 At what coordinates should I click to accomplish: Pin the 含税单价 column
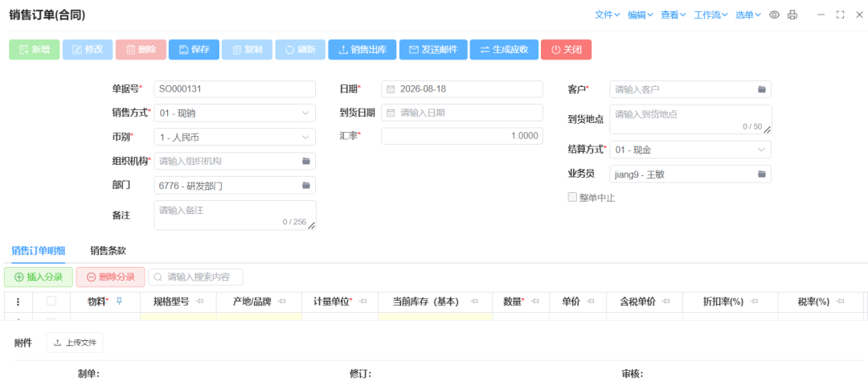pos(666,302)
